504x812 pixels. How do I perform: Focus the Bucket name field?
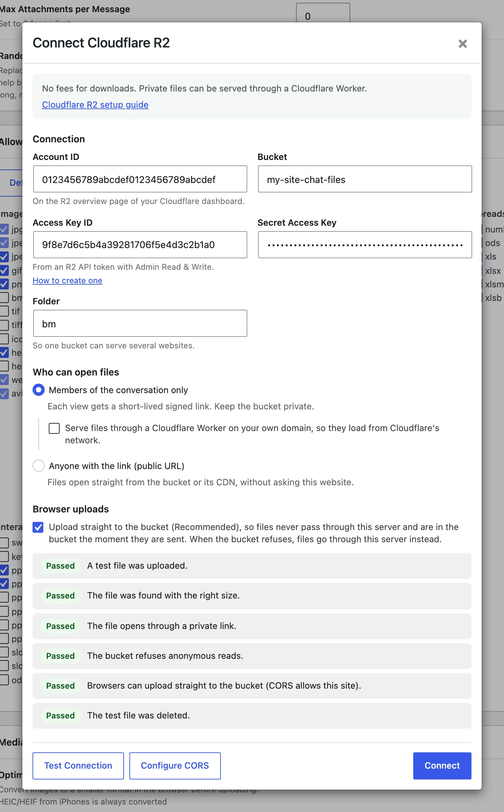click(x=365, y=179)
